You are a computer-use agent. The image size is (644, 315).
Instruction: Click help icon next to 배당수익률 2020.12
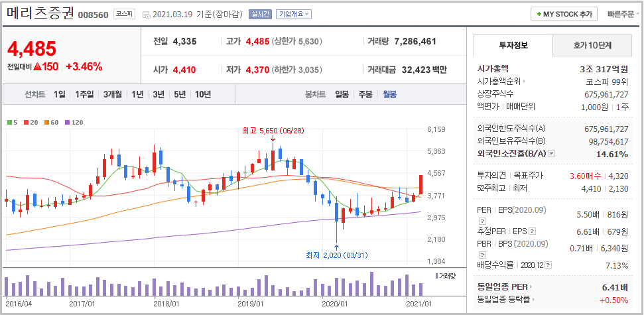(x=548, y=265)
